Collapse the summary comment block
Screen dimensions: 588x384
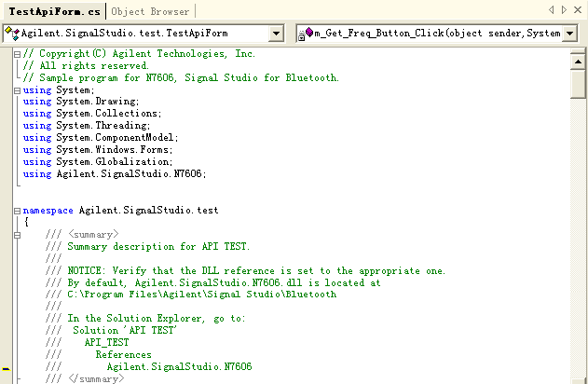17,235
